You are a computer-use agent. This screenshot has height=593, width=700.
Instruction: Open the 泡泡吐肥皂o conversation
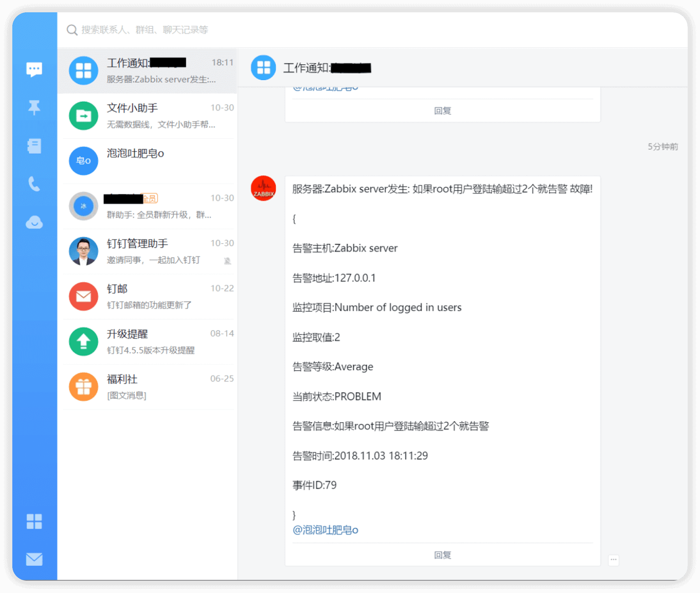pos(147,161)
